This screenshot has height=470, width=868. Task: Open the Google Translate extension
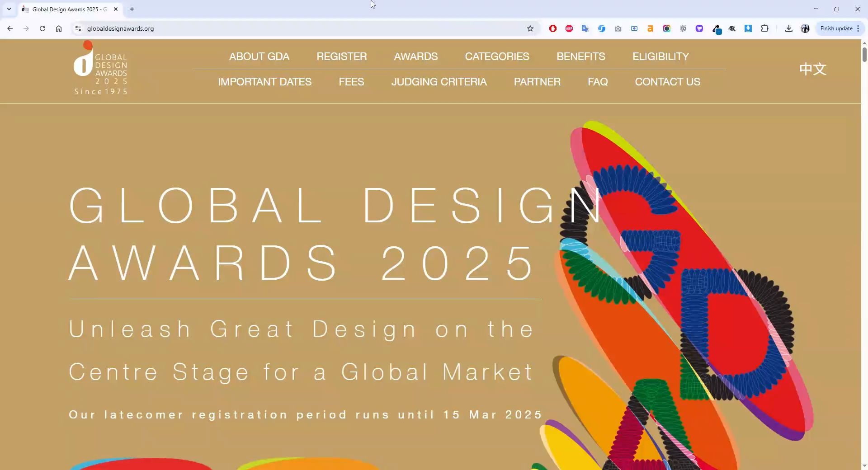585,28
